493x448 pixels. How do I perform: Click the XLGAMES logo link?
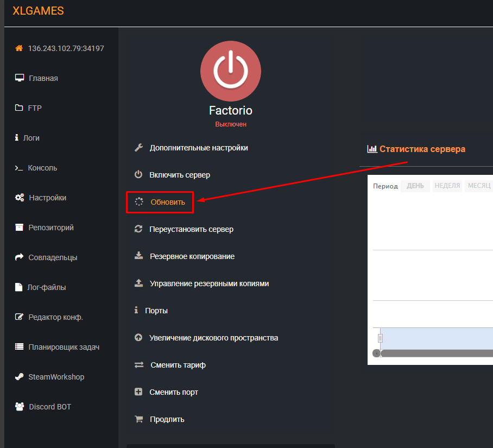coord(38,10)
